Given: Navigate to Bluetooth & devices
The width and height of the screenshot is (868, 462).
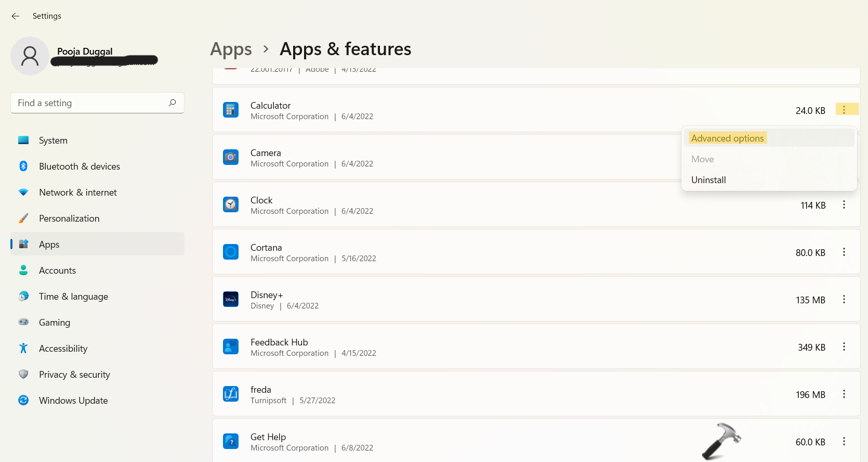Looking at the screenshot, I should (79, 166).
